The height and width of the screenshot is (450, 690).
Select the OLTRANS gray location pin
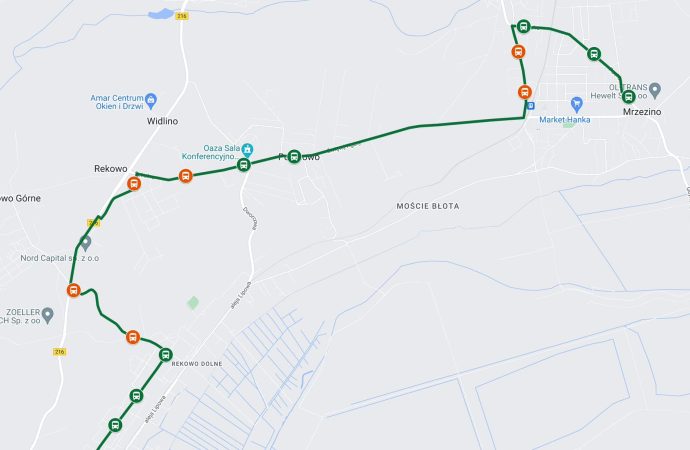click(655, 90)
